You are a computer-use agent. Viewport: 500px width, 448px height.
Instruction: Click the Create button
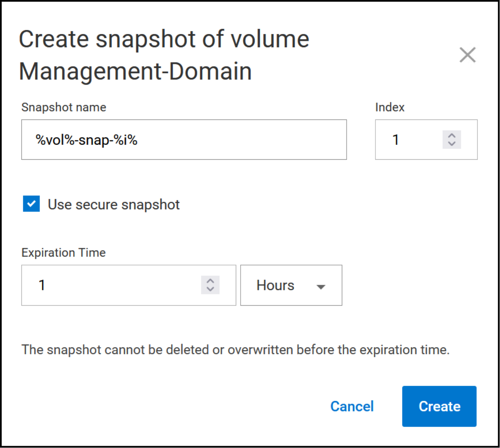coord(439,406)
